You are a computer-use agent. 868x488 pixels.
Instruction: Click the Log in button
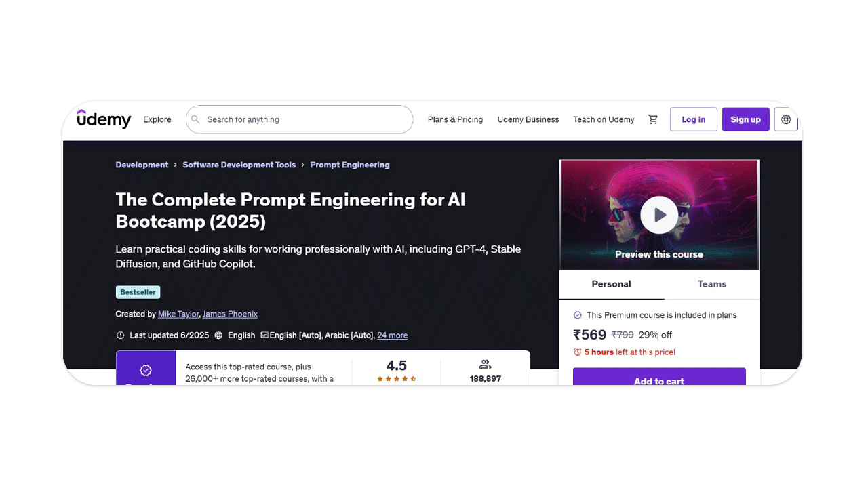(x=694, y=119)
